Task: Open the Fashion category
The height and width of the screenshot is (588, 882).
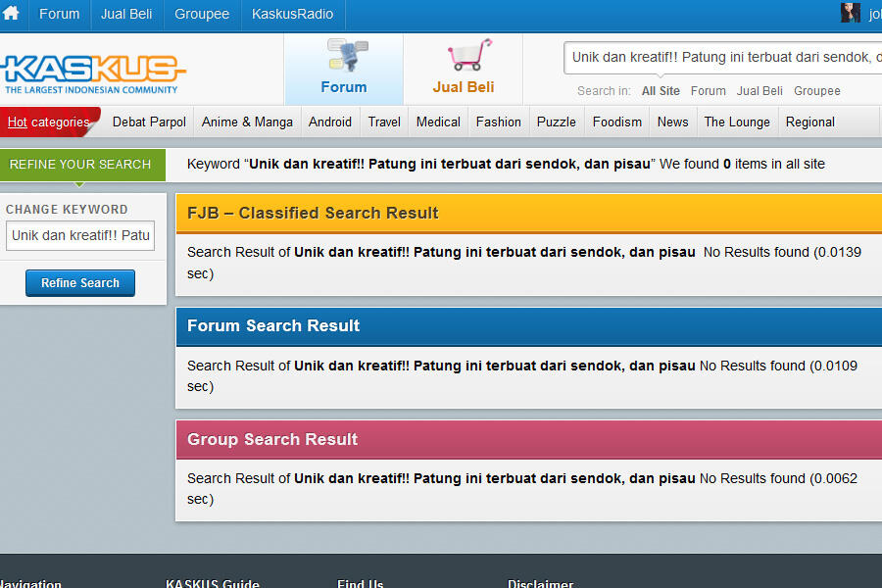Action: [x=499, y=122]
